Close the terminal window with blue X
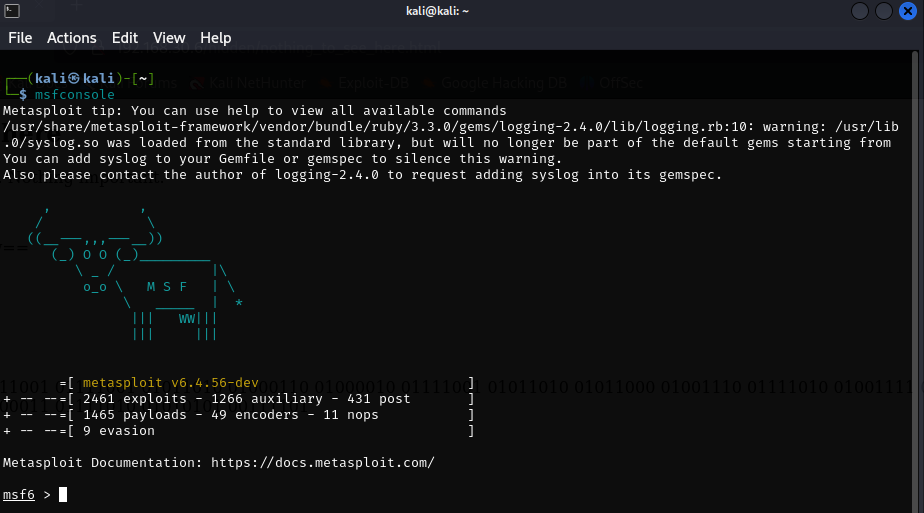This screenshot has width=924, height=513. click(908, 11)
